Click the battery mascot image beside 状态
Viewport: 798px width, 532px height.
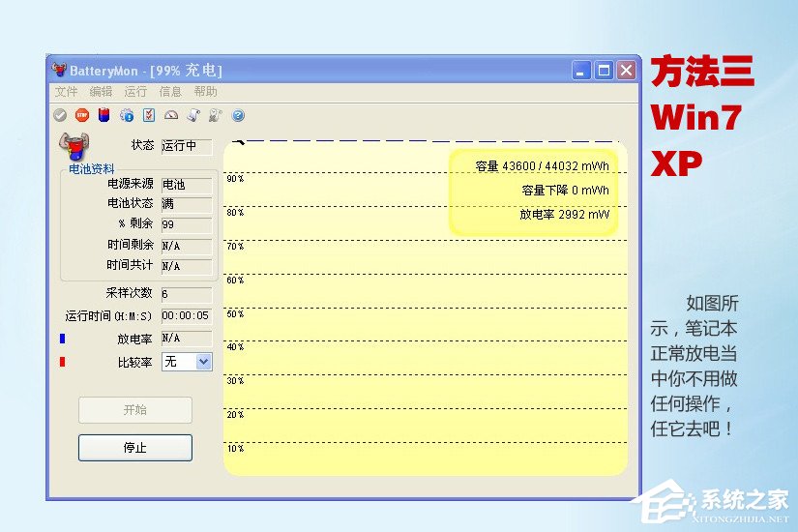point(74,147)
